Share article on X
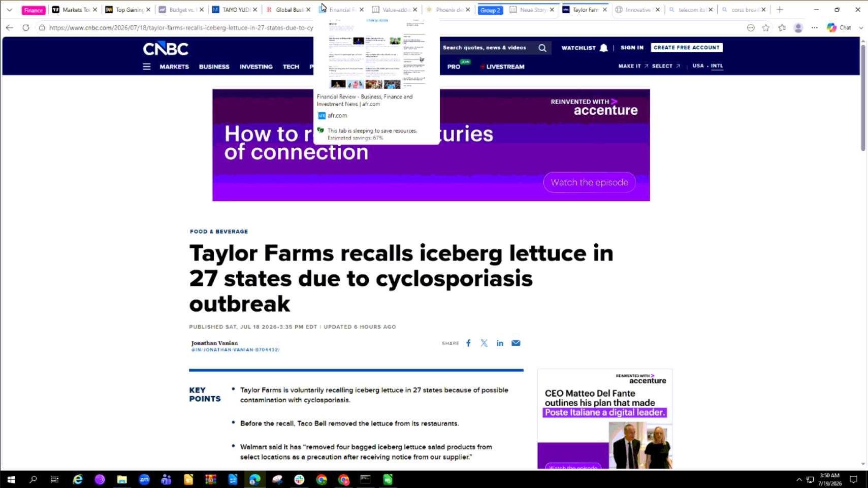 [484, 343]
